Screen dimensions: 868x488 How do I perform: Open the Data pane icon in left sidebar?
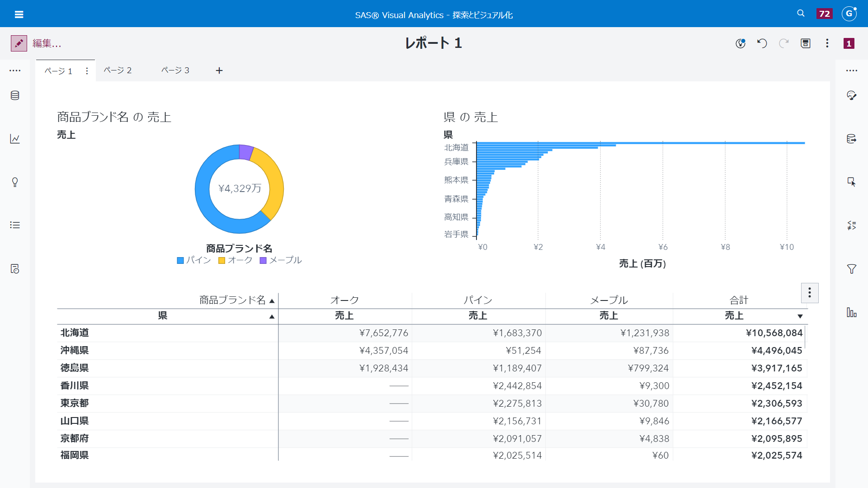15,95
